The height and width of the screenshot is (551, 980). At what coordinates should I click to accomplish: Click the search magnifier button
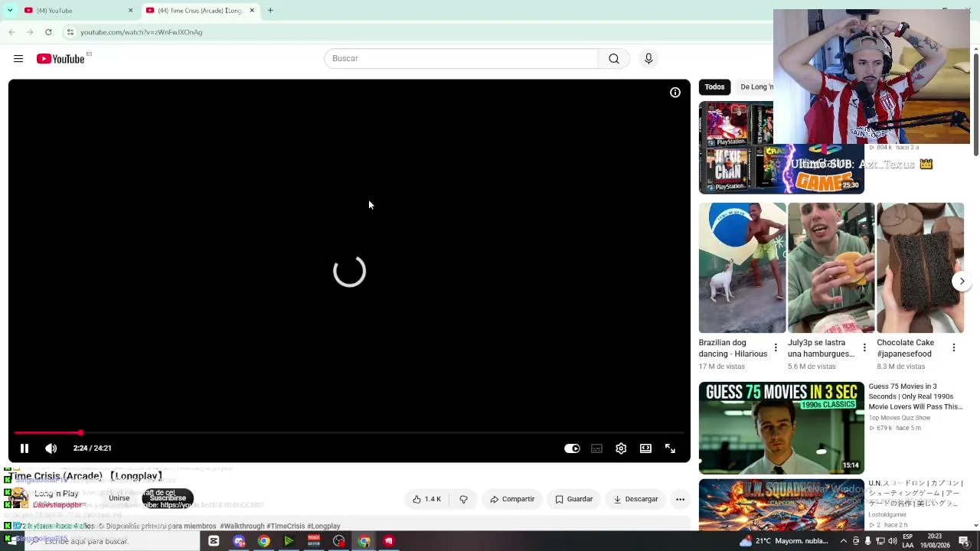[614, 59]
